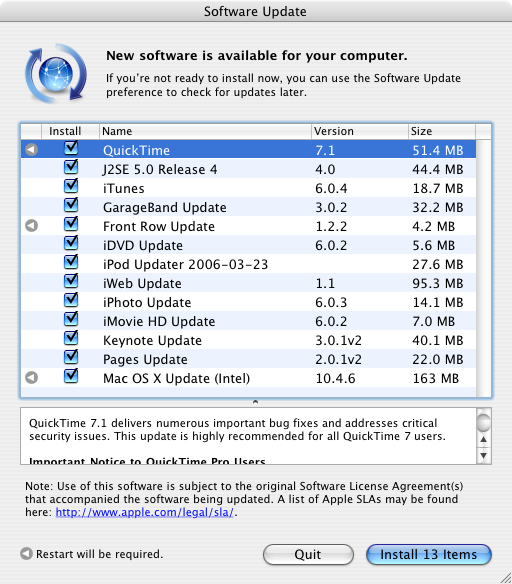
Task: Click the Quit button
Action: 308,555
